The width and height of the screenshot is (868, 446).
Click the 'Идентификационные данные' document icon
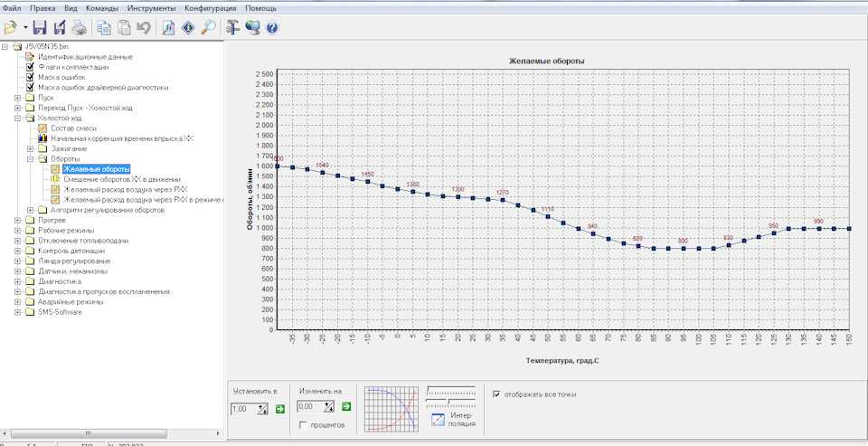tap(31, 56)
